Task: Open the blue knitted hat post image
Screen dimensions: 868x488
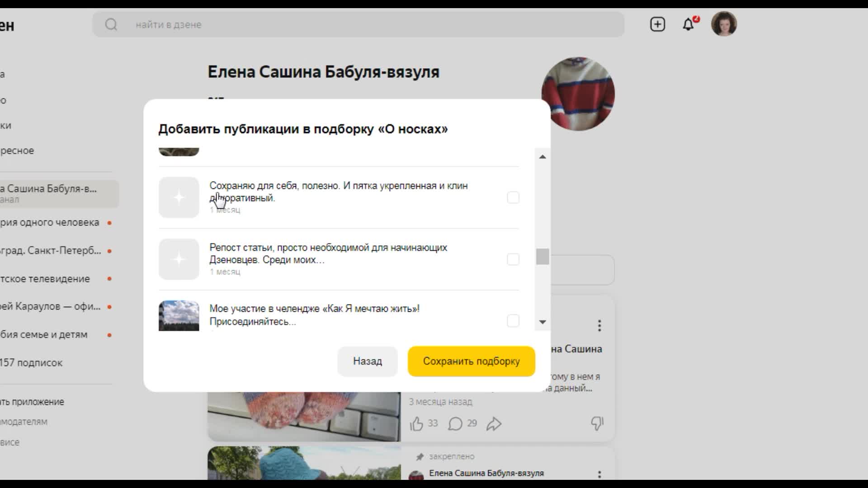Action: pyautogui.click(x=304, y=463)
